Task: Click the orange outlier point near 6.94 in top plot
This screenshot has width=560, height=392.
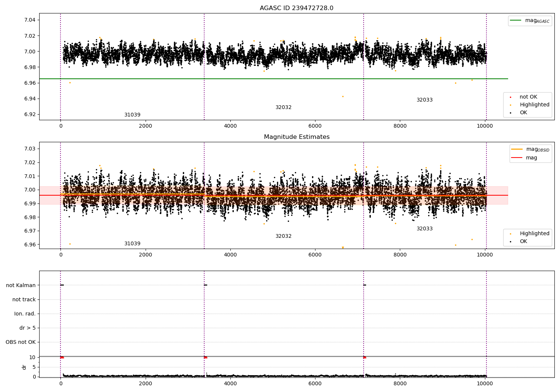Action: pyautogui.click(x=343, y=97)
